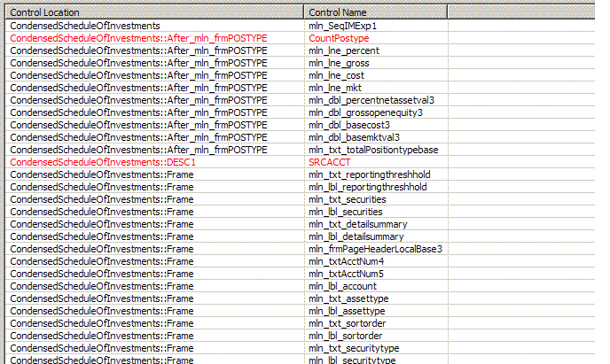The width and height of the screenshot is (610, 364).
Task: Select the mln_lne_gross control name
Action: (x=341, y=64)
